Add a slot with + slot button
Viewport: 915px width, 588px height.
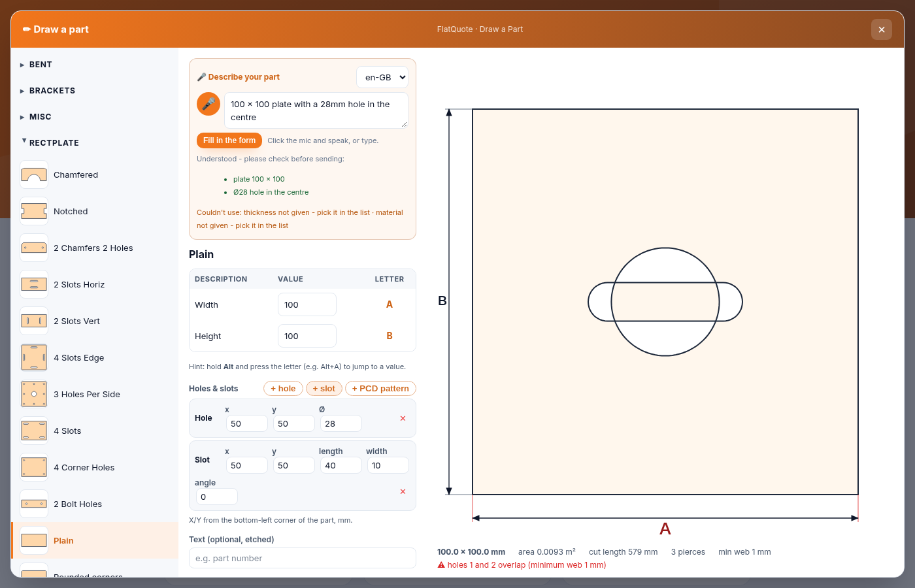(x=324, y=388)
